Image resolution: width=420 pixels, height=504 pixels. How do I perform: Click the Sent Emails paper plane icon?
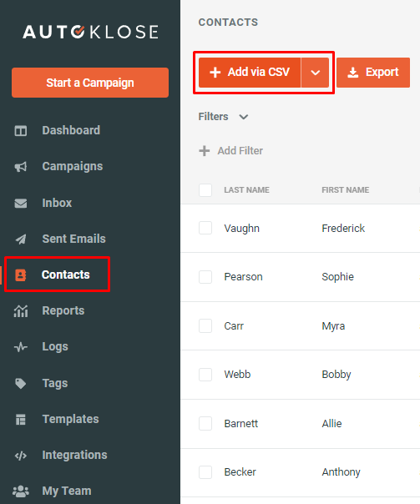click(x=21, y=239)
